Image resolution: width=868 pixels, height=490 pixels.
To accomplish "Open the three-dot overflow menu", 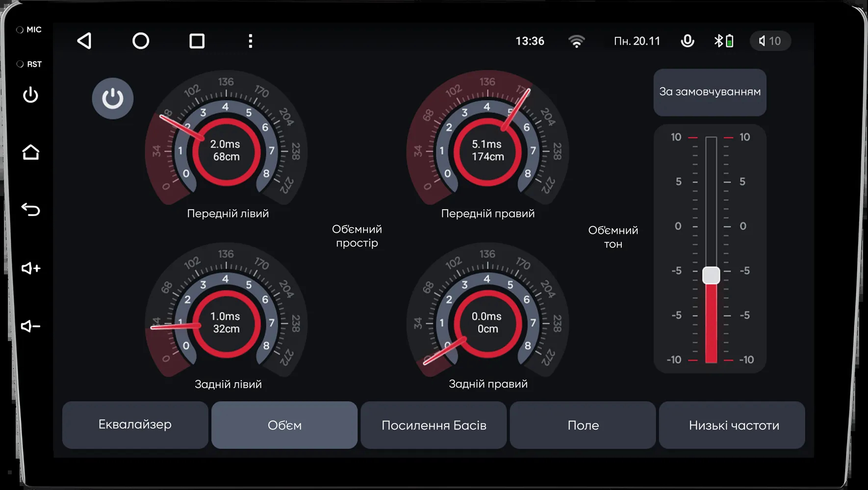I will (x=251, y=41).
